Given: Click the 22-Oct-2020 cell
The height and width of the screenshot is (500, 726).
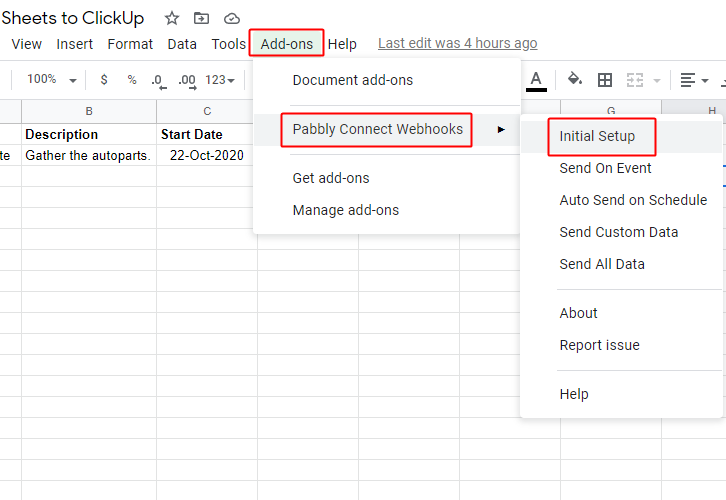Looking at the screenshot, I should pyautogui.click(x=207, y=155).
